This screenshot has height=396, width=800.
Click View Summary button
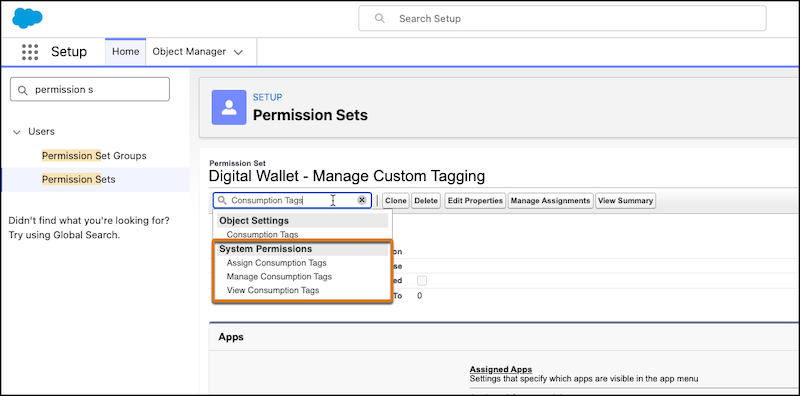(626, 201)
